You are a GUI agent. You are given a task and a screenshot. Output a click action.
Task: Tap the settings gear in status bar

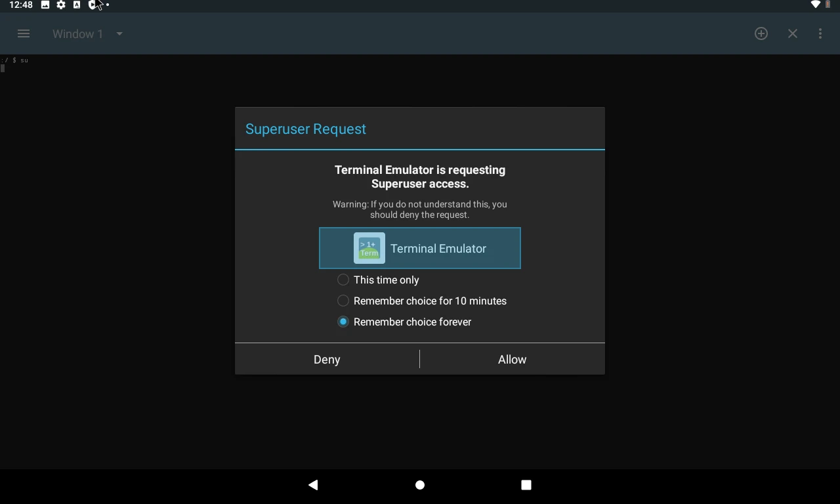coord(61,5)
